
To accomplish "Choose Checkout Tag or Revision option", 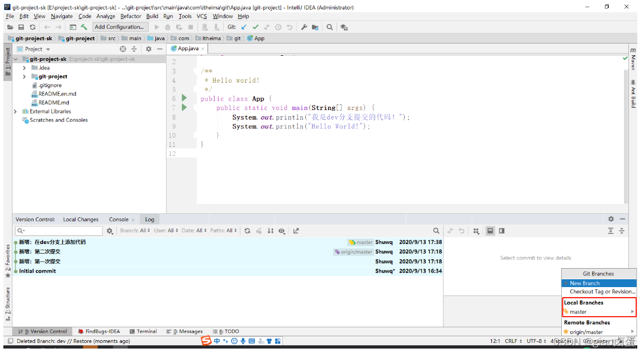I will 599,292.
